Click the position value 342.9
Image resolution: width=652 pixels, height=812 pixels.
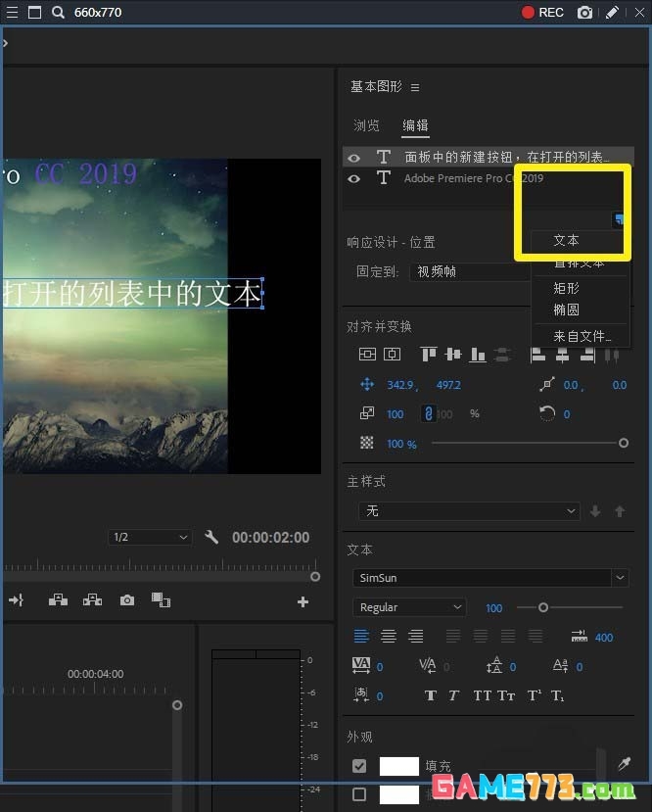(x=401, y=385)
